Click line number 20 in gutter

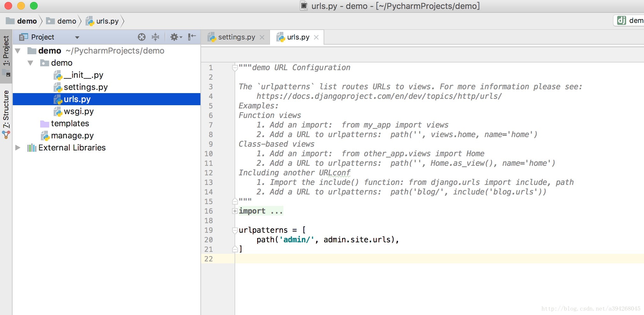[x=208, y=240]
